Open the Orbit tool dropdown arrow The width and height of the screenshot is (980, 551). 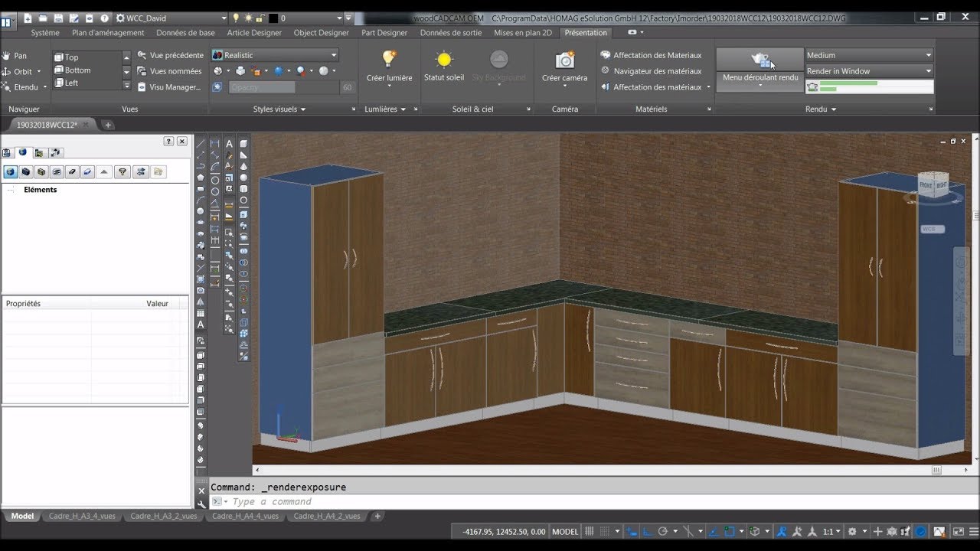40,72
